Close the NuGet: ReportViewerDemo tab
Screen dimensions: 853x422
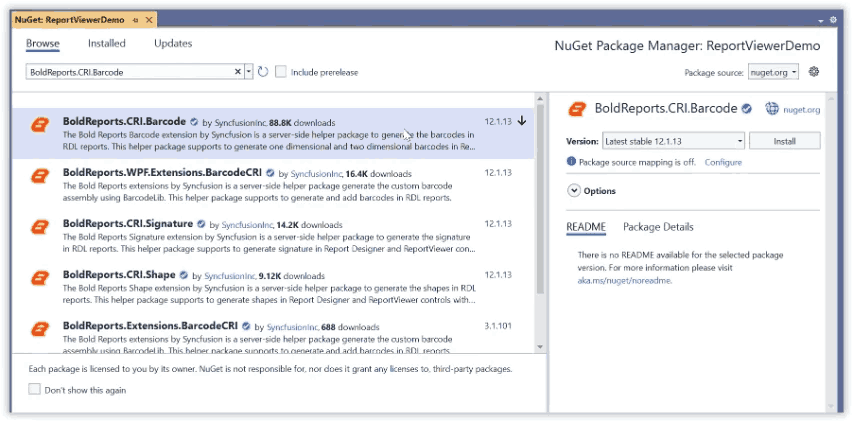[x=149, y=20]
